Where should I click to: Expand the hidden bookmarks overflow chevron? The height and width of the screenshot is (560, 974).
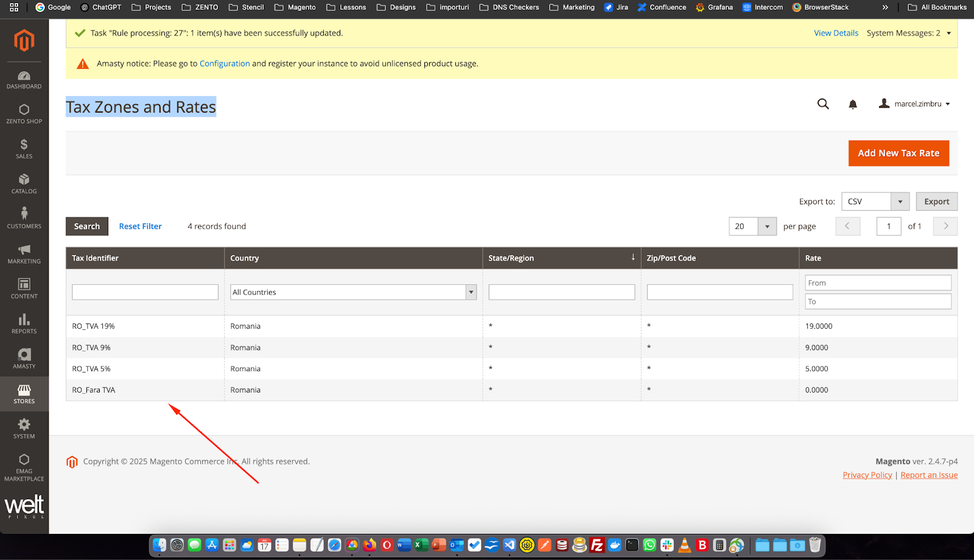tap(885, 7)
